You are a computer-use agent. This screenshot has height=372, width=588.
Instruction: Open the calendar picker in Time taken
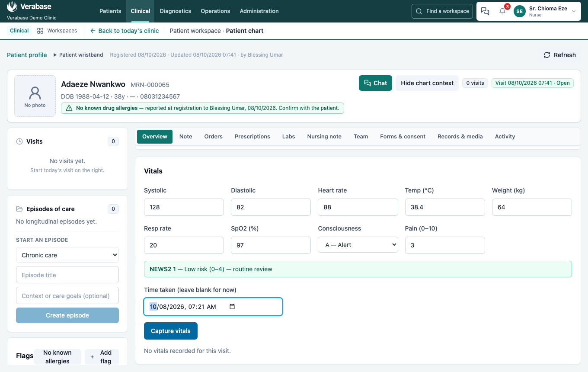coord(232,307)
